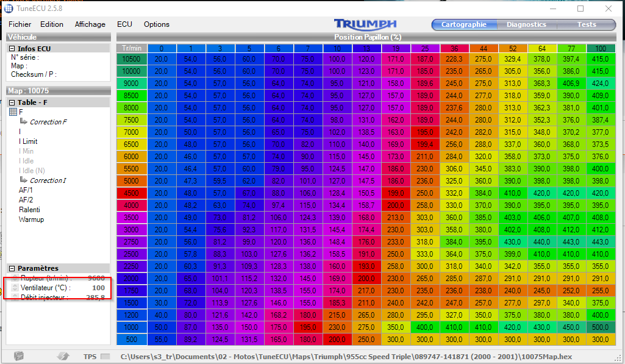Screen dimensions: 625x364
Task: Select cell 89,2 in the 500 row
Action: pos(190,339)
